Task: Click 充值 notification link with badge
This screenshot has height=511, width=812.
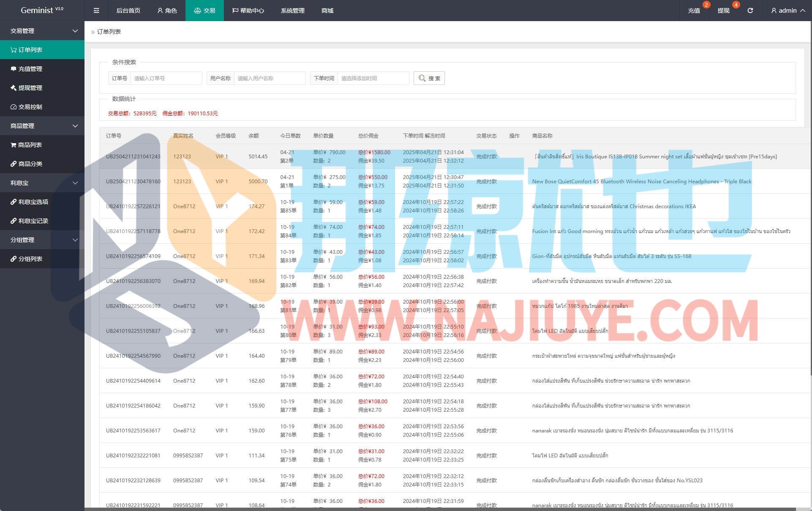Action: pos(694,11)
